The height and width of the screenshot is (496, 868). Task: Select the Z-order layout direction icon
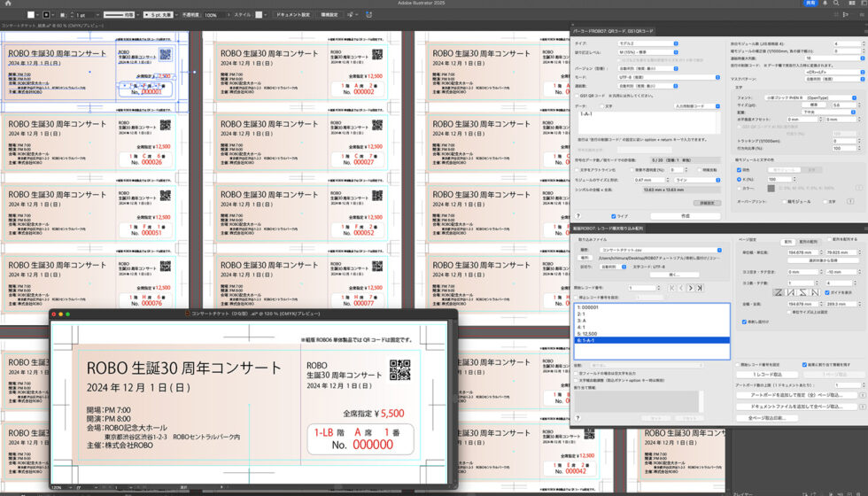tap(779, 292)
